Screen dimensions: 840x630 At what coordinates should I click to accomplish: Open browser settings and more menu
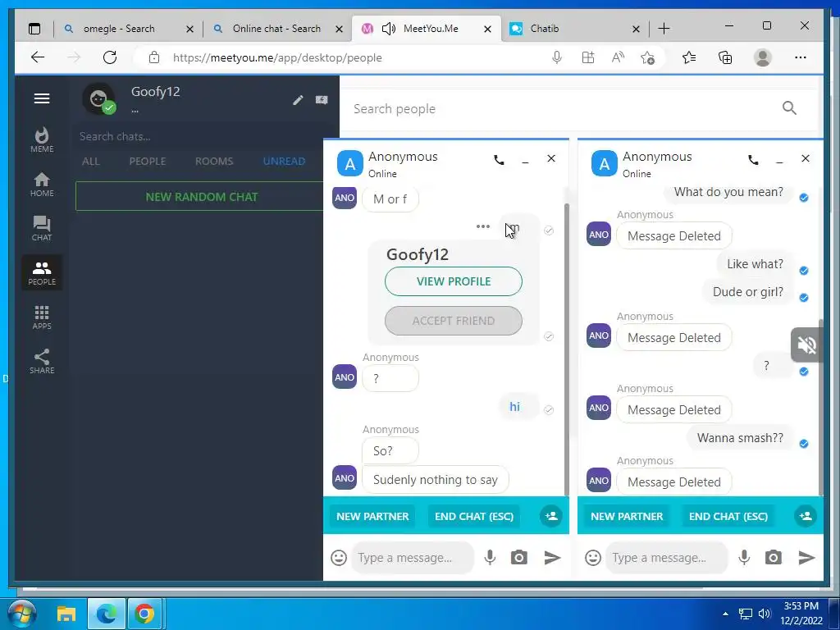tap(801, 57)
